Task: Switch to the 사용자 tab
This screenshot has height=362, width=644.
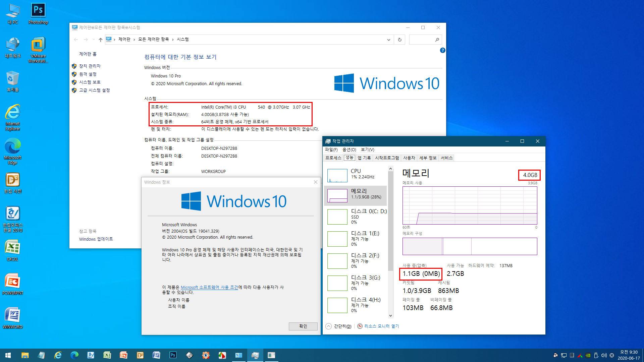Action: click(409, 158)
